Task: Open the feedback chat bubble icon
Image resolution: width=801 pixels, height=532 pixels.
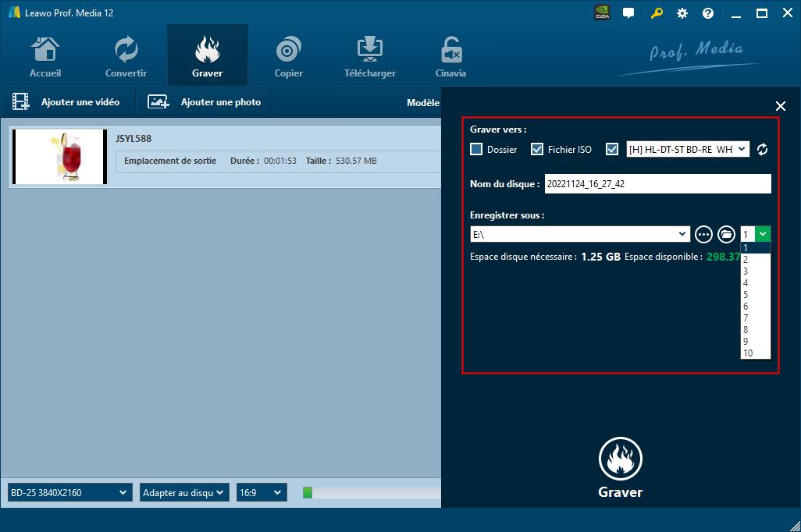Action: 628,13
